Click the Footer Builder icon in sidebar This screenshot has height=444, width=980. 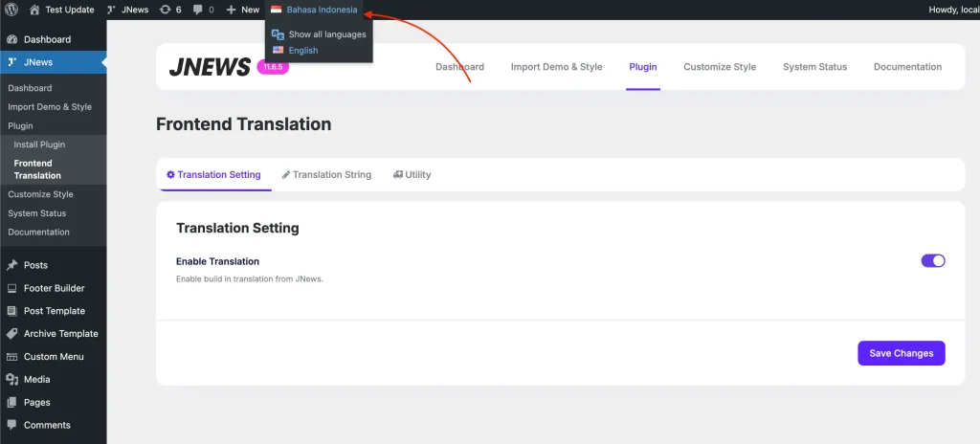click(x=11, y=288)
